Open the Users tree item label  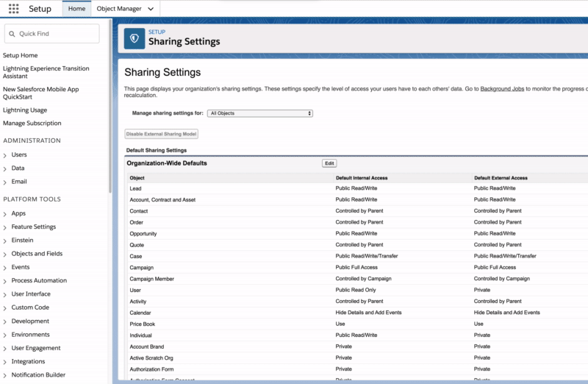(x=19, y=154)
